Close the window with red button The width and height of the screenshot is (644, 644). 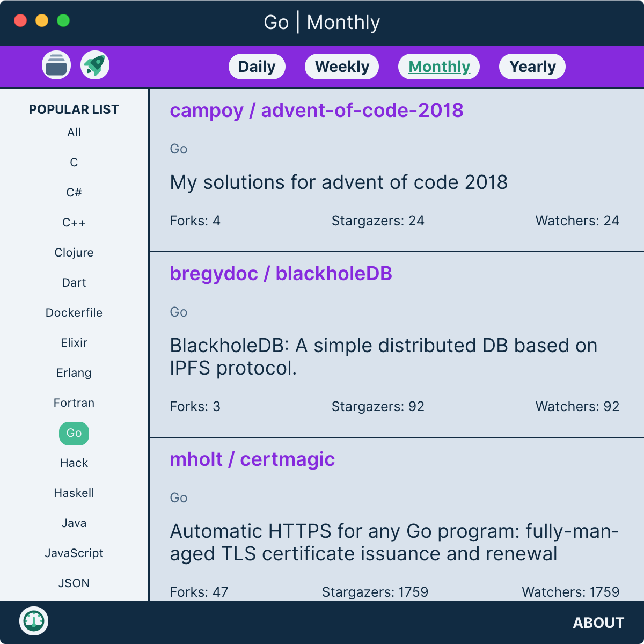pyautogui.click(x=20, y=20)
